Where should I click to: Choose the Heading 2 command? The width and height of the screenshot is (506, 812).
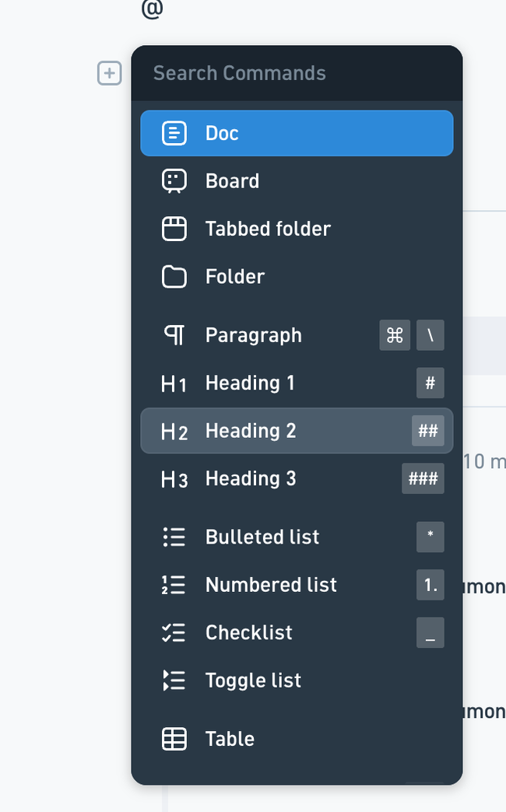tap(297, 431)
